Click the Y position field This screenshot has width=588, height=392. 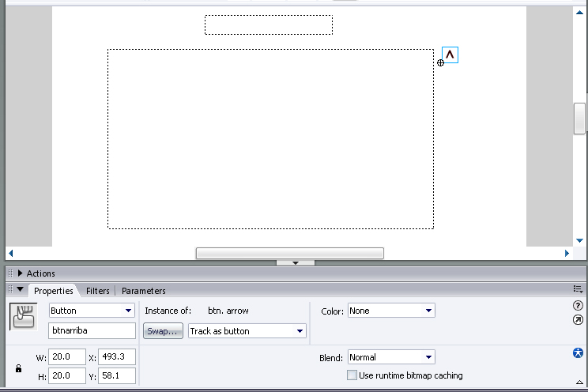[117, 376]
